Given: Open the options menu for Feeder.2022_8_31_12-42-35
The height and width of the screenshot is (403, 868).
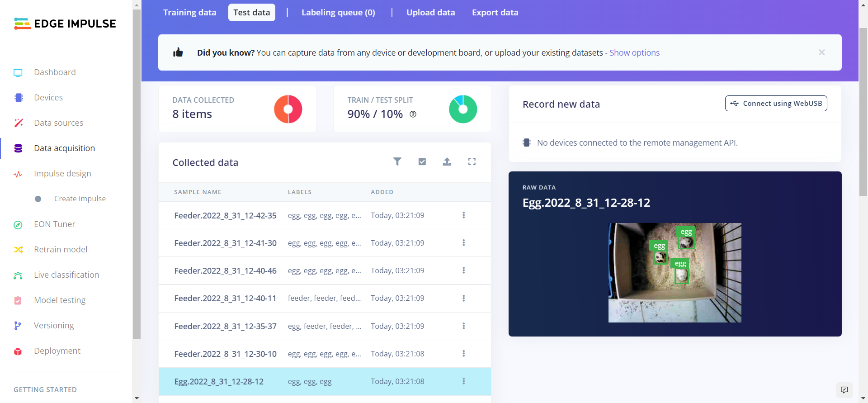Looking at the screenshot, I should [x=463, y=215].
